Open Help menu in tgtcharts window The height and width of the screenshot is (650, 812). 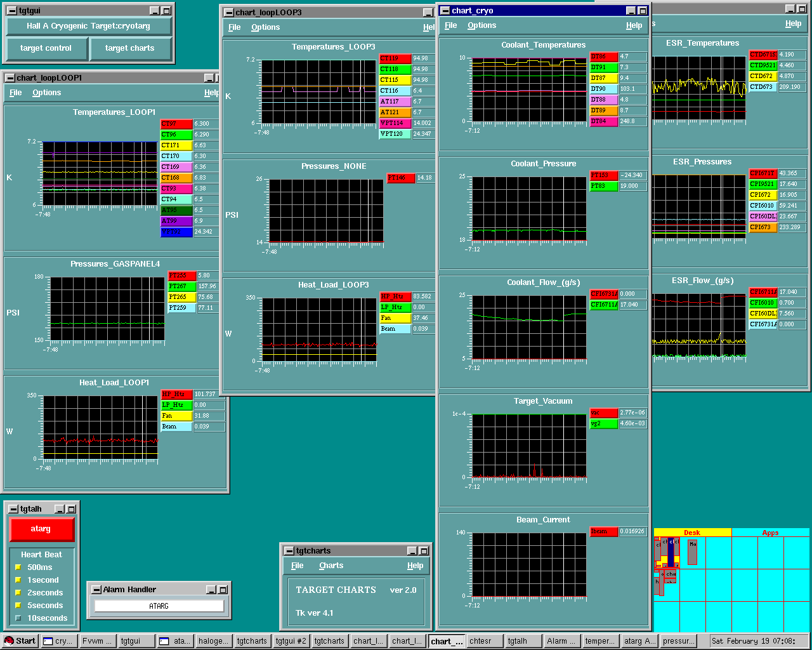416,566
